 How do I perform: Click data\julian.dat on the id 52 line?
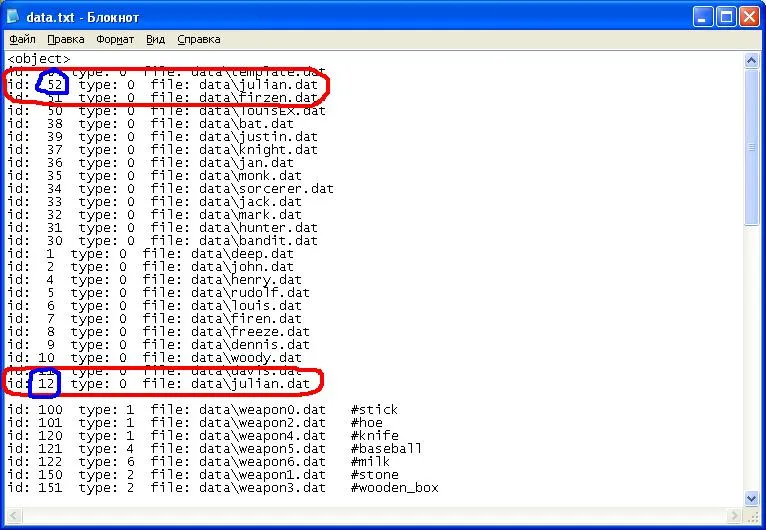point(258,85)
